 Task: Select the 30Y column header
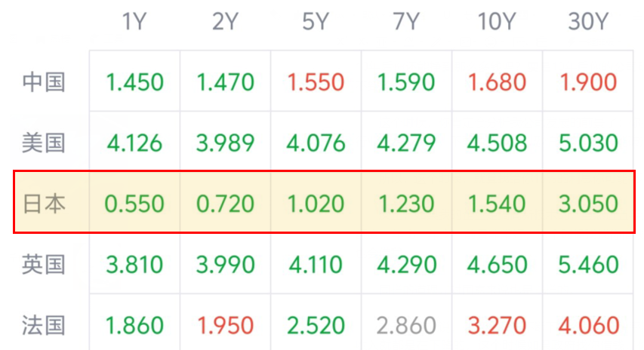[x=587, y=21]
